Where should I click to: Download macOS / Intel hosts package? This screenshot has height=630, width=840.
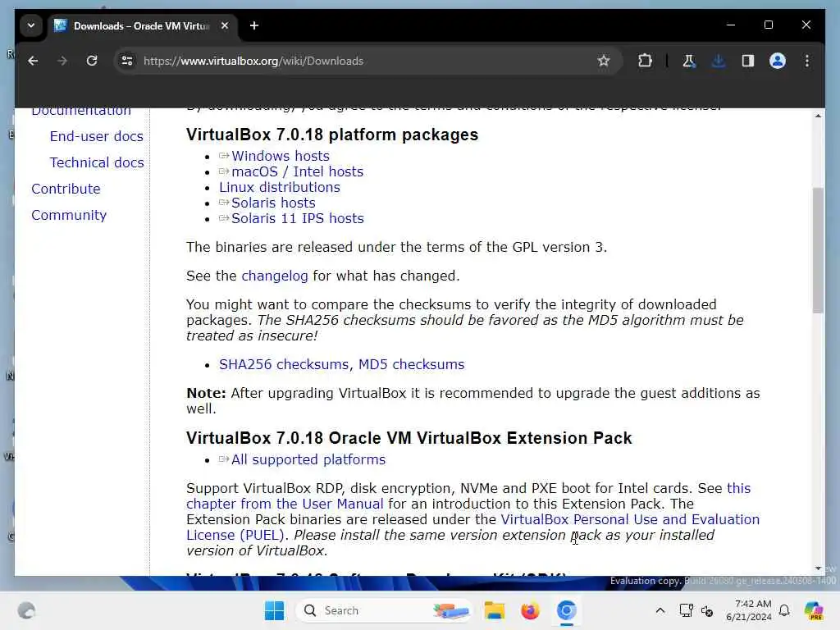pyautogui.click(x=297, y=171)
